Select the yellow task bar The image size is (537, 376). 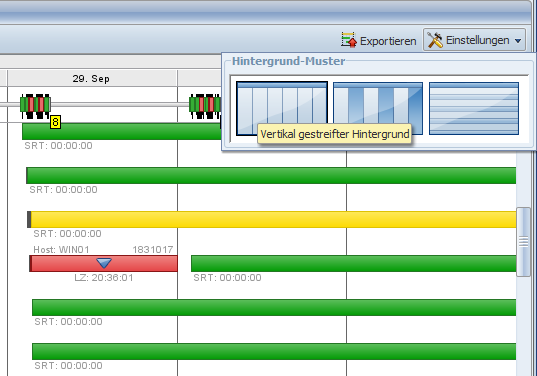pos(272,220)
